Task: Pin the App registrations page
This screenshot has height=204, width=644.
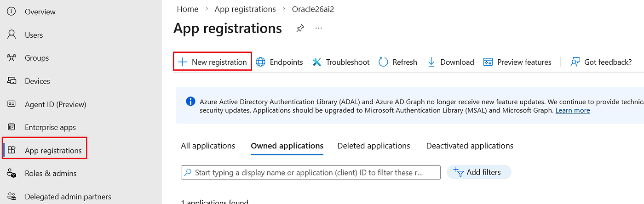Action: click(x=300, y=29)
